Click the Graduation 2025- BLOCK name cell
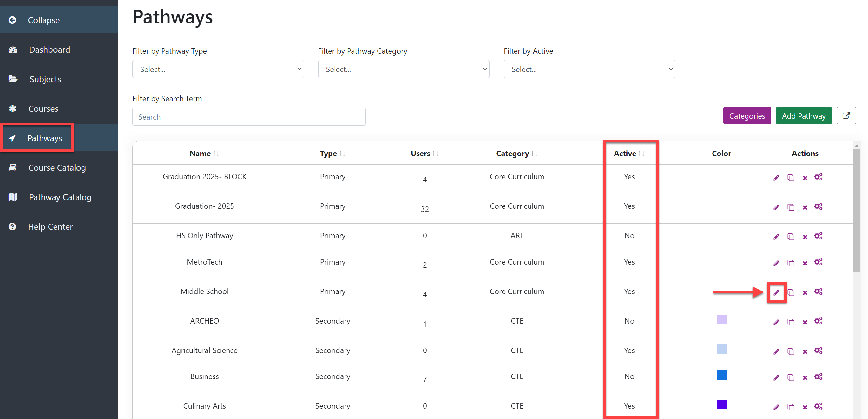The image size is (868, 419). tap(205, 176)
